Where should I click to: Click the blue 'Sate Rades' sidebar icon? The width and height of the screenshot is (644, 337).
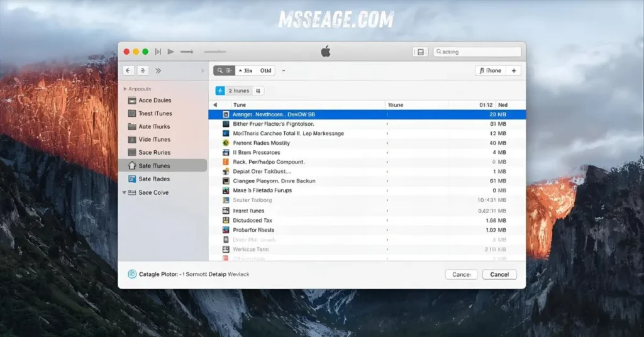point(132,179)
